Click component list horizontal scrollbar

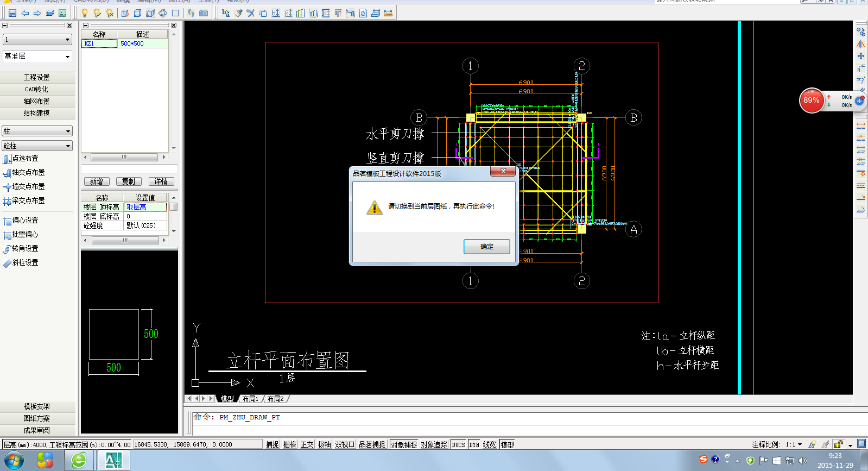124,158
